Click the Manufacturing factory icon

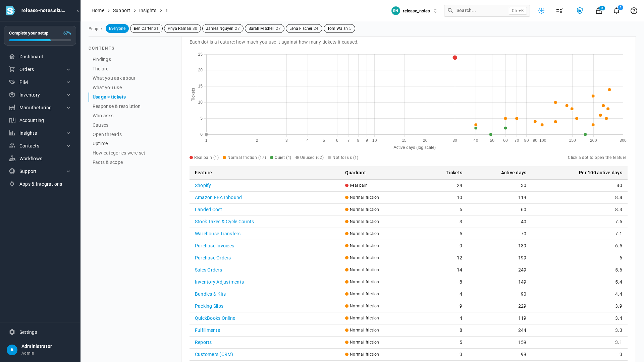click(12, 108)
